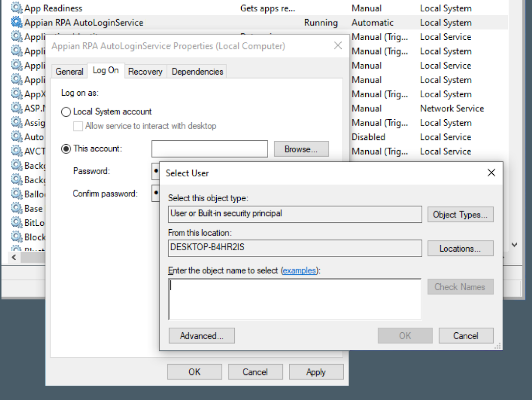Click the object name text box
532x400 pixels.
click(295, 299)
